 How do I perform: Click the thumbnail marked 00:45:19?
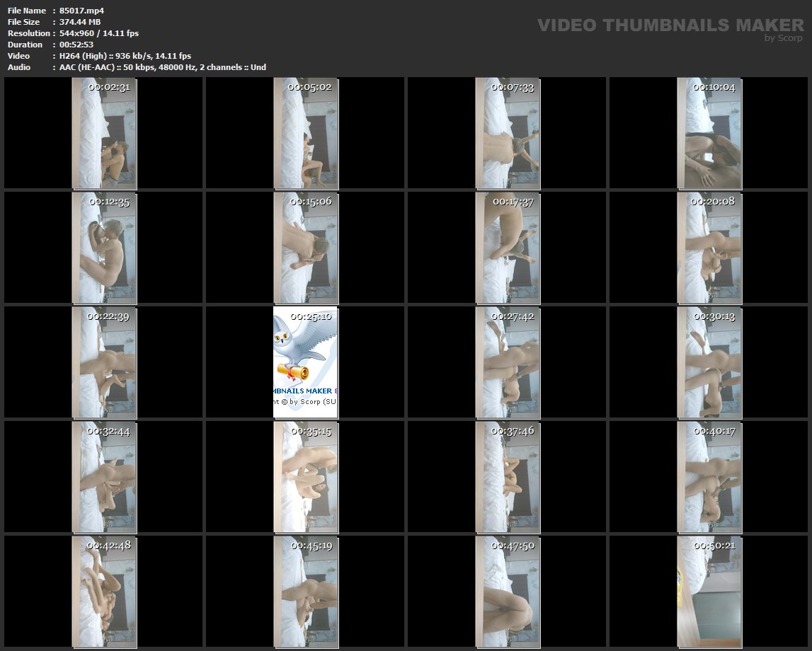[305, 591]
